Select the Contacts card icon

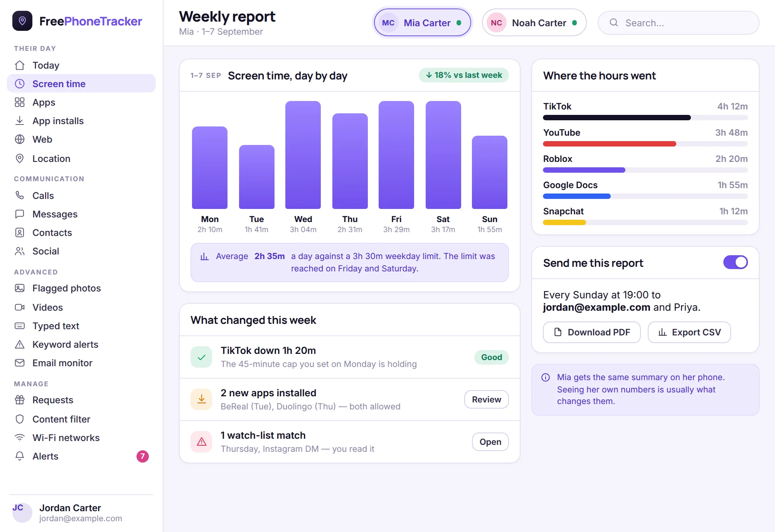click(x=20, y=232)
